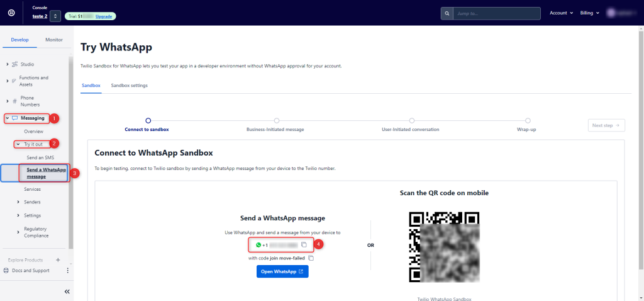Open the Twilio home logo icon

(x=12, y=13)
